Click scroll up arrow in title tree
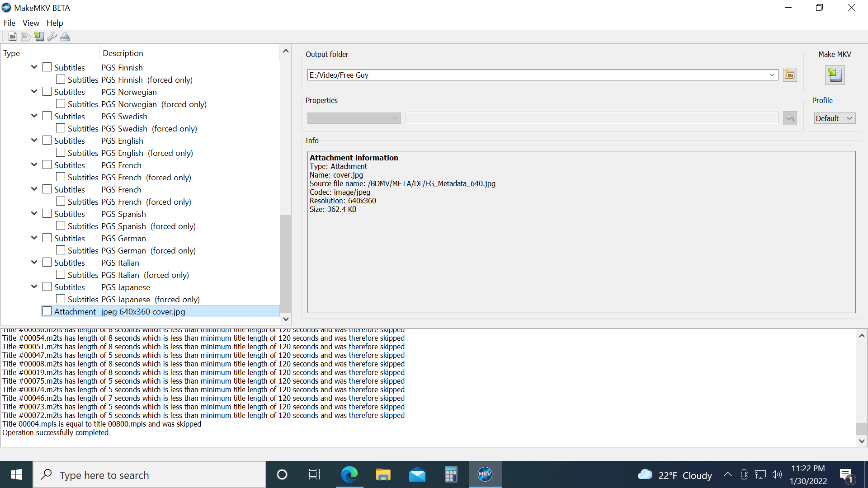Viewport: 868px width, 488px height. coord(286,51)
